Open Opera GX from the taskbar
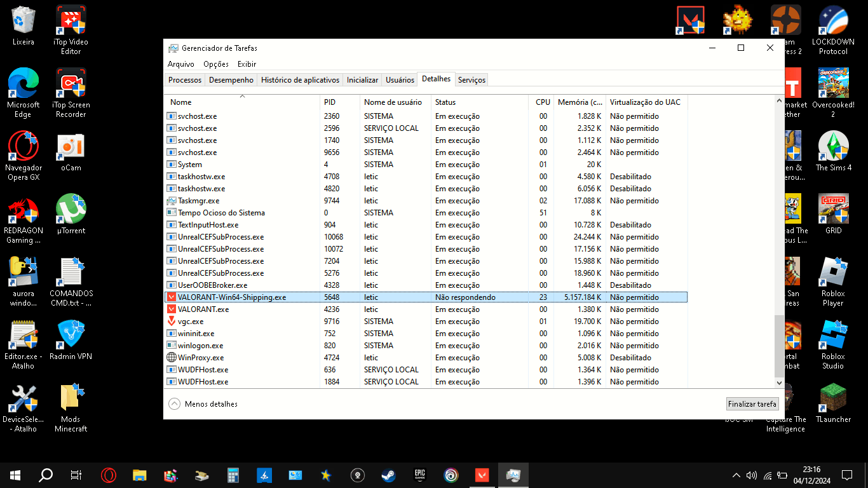868x488 pixels. (109, 475)
